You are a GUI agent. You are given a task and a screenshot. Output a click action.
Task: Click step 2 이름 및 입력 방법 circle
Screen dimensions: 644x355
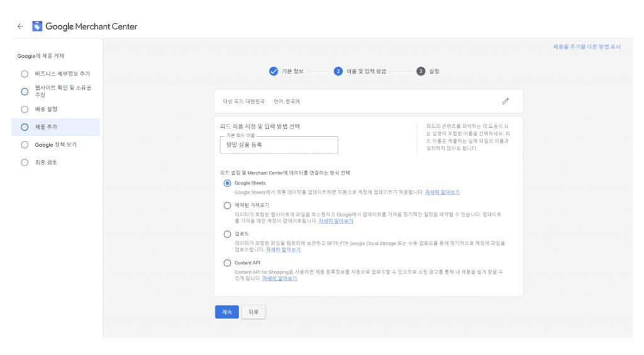[338, 71]
